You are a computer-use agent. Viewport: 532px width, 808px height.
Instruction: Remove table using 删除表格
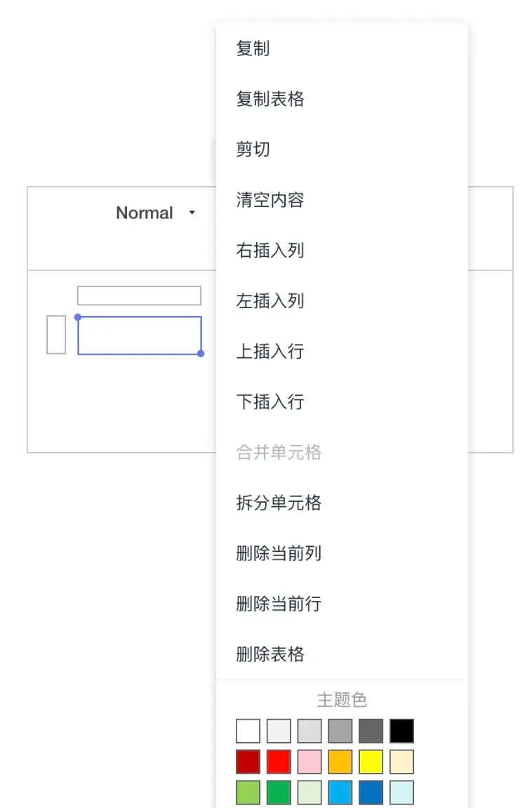pyautogui.click(x=270, y=655)
